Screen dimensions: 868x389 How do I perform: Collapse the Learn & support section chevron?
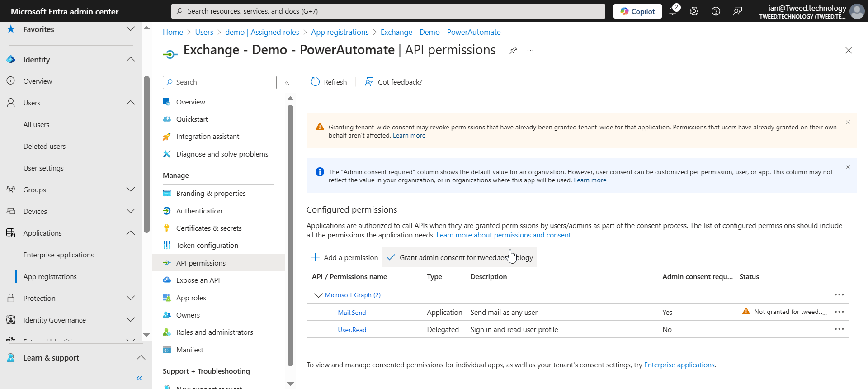tap(141, 358)
